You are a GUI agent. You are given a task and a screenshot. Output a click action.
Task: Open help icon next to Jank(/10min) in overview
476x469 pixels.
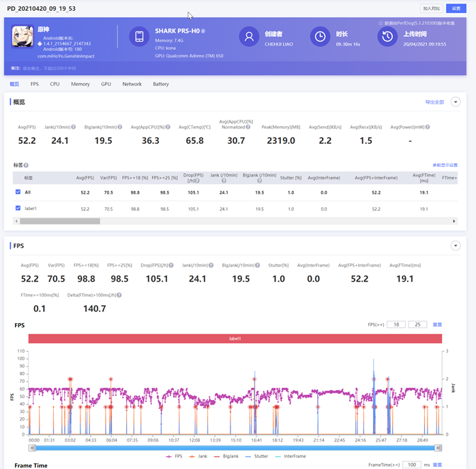coord(74,127)
